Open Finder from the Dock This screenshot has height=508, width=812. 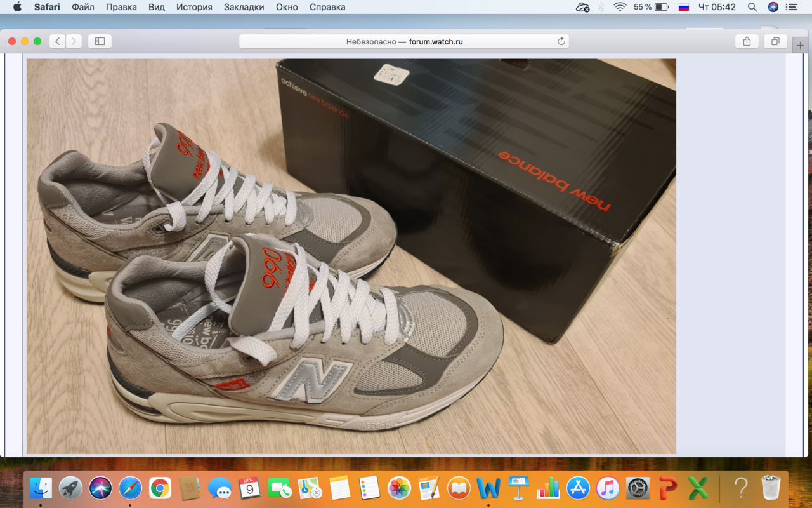pos(41,488)
